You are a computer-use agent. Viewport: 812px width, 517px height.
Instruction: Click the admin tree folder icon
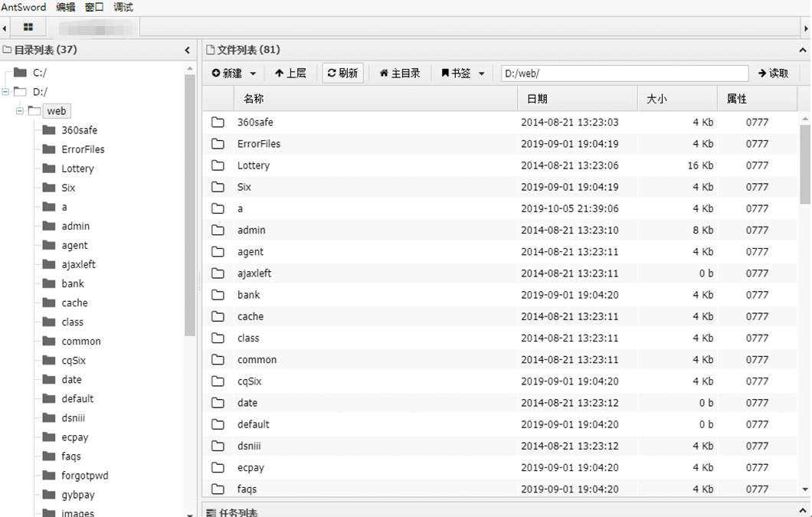click(x=49, y=225)
